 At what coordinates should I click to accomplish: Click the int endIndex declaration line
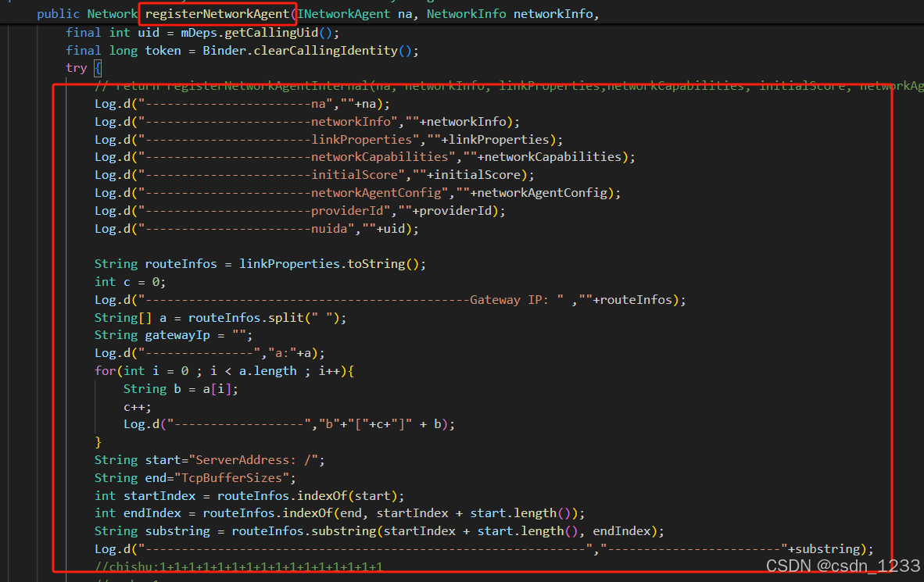tap(339, 514)
